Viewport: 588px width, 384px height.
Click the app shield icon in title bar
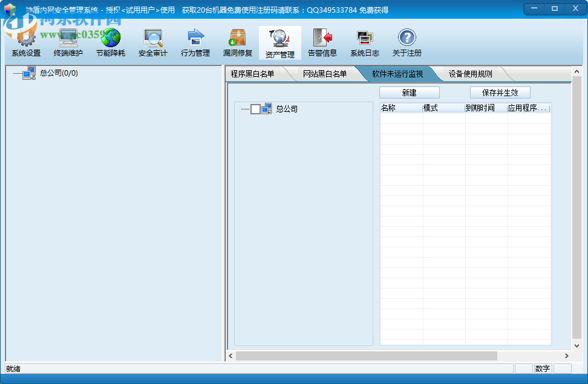10,10
